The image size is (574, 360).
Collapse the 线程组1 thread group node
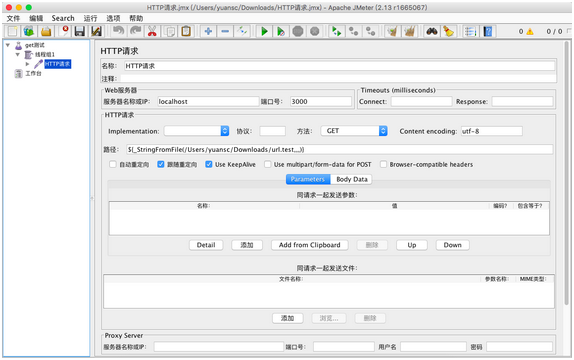pyautogui.click(x=18, y=55)
